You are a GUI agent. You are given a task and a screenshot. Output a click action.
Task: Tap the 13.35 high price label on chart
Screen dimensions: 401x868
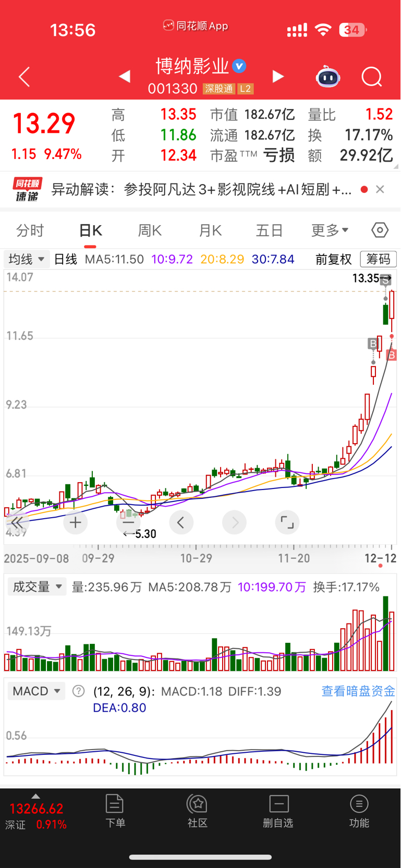coord(366,278)
